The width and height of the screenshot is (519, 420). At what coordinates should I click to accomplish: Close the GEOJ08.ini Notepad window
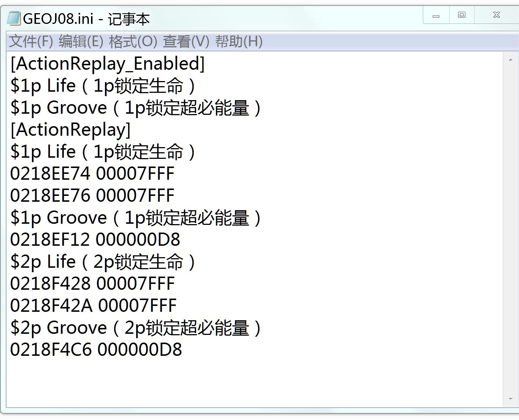[x=497, y=15]
